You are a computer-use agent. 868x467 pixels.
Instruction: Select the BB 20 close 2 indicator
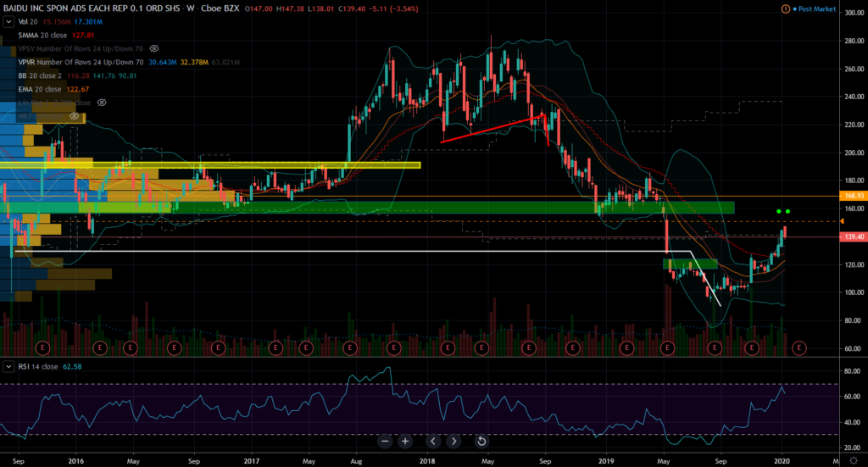coord(41,75)
